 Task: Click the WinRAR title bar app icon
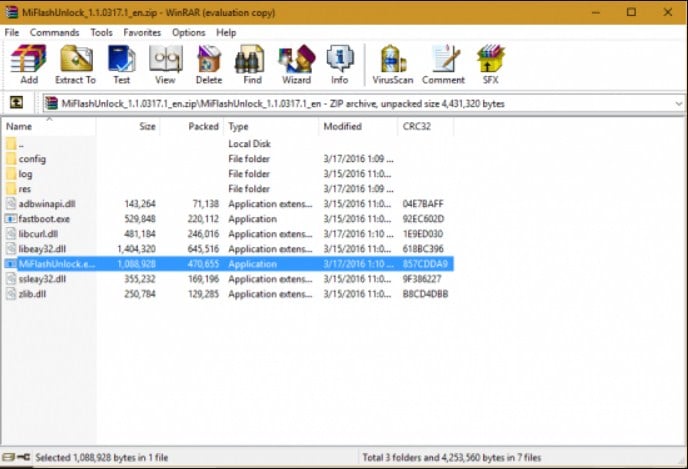pyautogui.click(x=11, y=12)
